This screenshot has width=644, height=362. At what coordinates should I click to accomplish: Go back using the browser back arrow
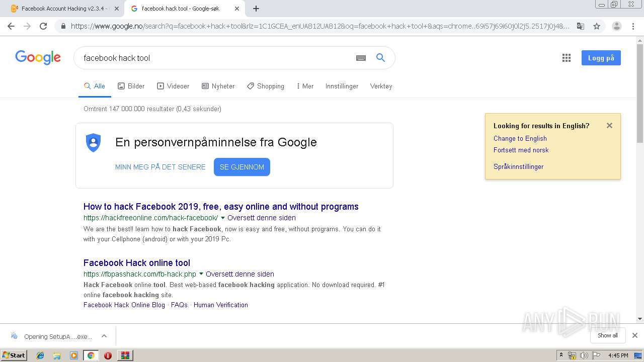[x=11, y=26]
